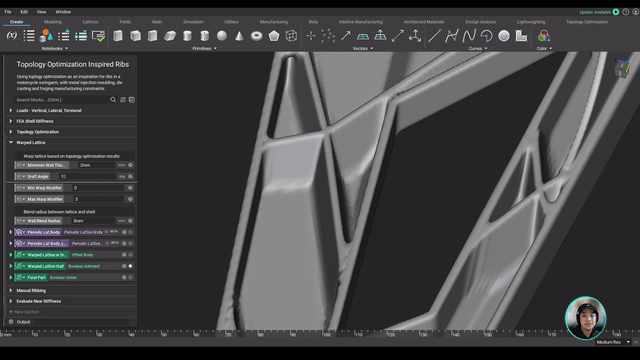Viewport: 640px width, 360px height.
Task: Expand the Final Part block
Action: [x=11, y=278]
